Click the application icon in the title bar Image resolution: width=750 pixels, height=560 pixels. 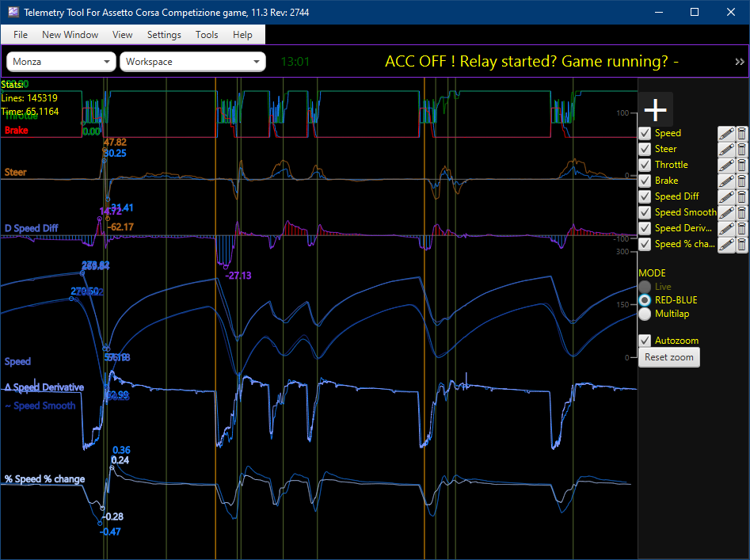pyautogui.click(x=13, y=12)
